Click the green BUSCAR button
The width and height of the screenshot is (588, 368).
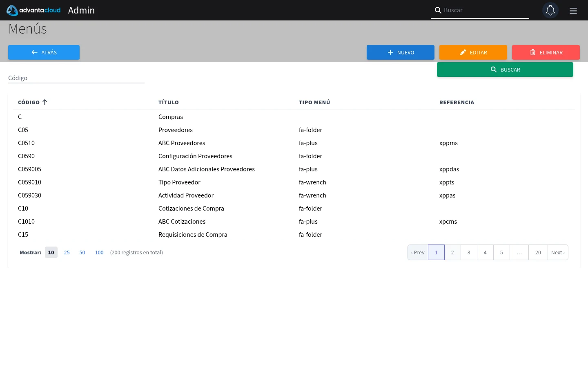point(505,70)
